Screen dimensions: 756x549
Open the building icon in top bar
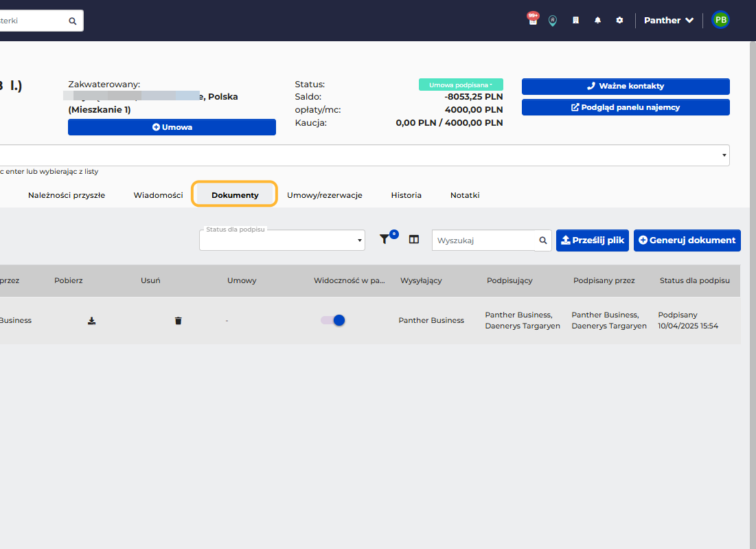tap(575, 20)
